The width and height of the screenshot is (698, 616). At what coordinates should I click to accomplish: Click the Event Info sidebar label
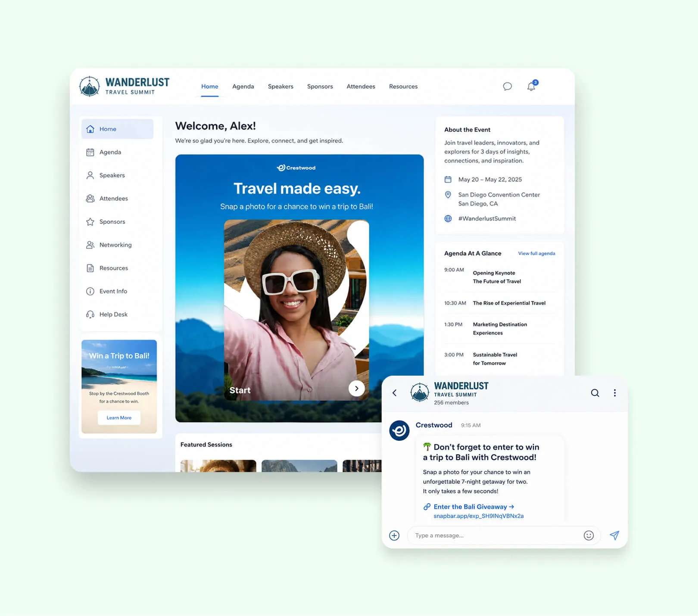113,291
